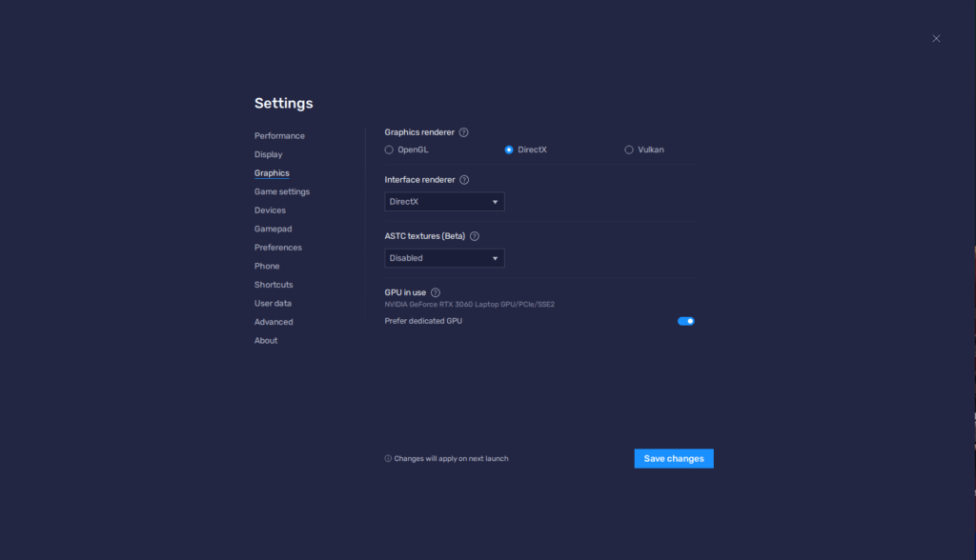
Task: Open the About section
Action: pos(266,341)
